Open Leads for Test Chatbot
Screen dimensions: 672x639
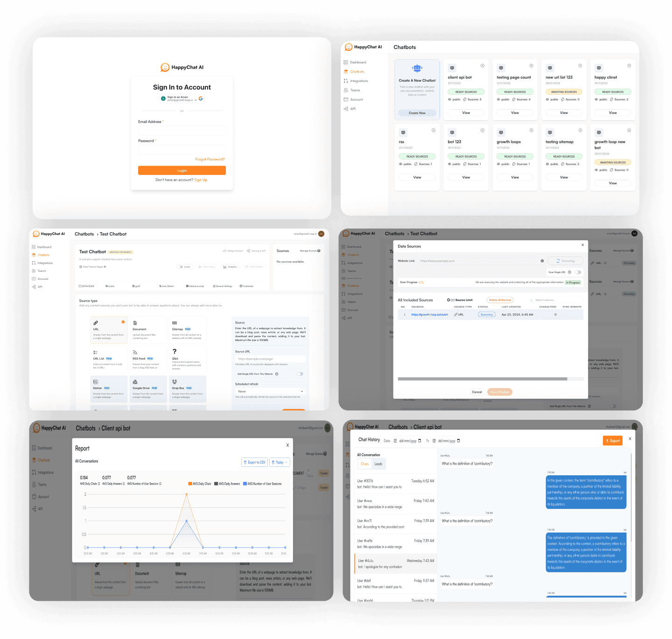185,267
